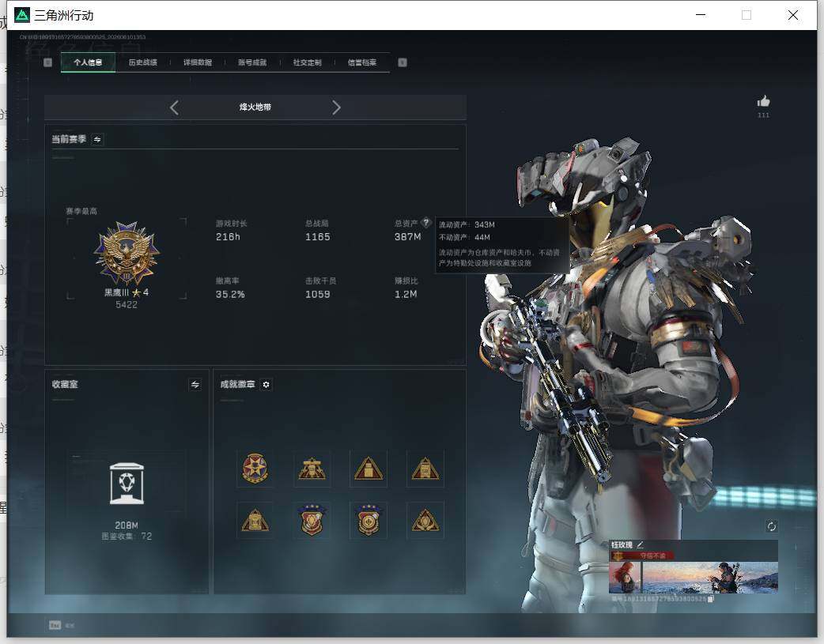Open the 个人信息 tab
Screen dimensions: 824x644
(88, 62)
